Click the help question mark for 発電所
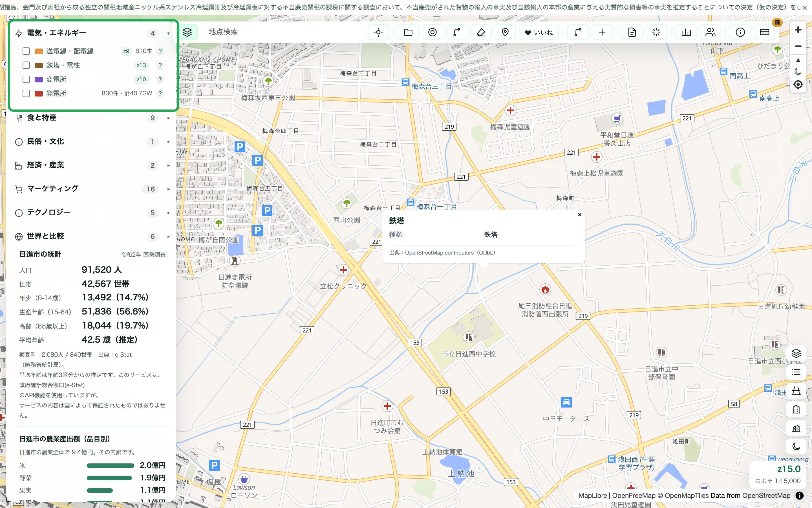 coord(160,93)
